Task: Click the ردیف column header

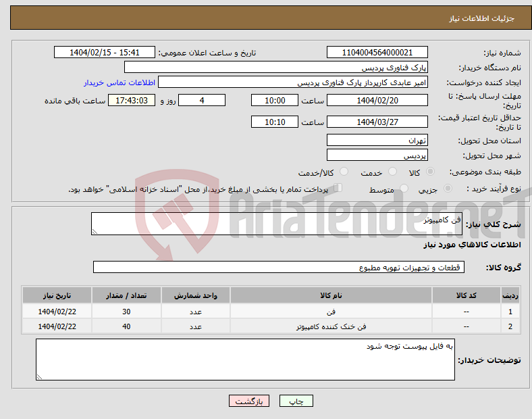Action: [x=510, y=295]
